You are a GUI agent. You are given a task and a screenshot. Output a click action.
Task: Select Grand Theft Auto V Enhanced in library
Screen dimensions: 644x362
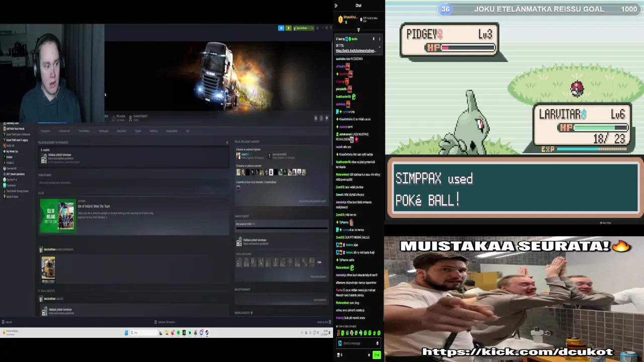[17, 134]
